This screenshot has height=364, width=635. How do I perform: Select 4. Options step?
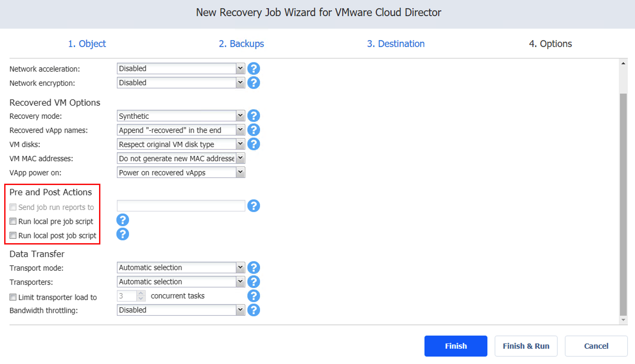(550, 44)
